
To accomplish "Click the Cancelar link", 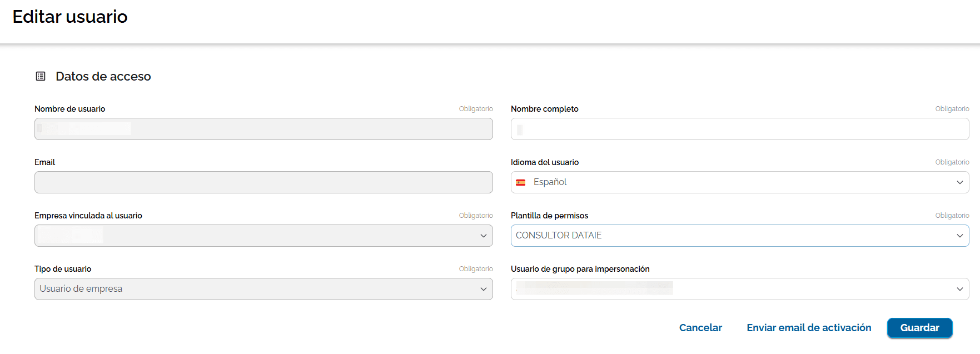I will [700, 328].
